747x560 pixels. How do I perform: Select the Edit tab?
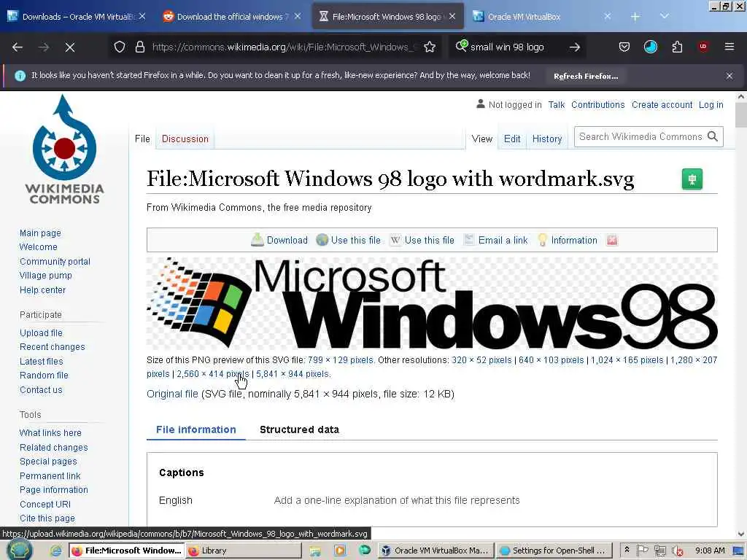click(512, 139)
